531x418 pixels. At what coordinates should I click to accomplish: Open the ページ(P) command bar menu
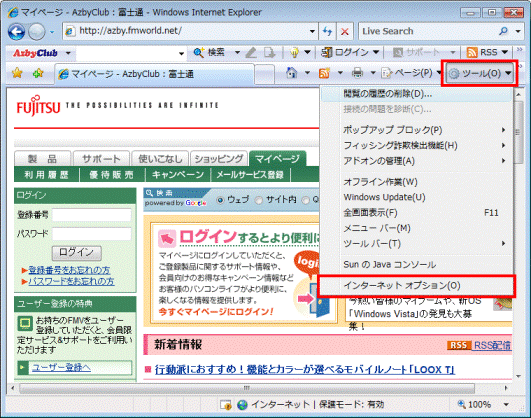(x=411, y=73)
